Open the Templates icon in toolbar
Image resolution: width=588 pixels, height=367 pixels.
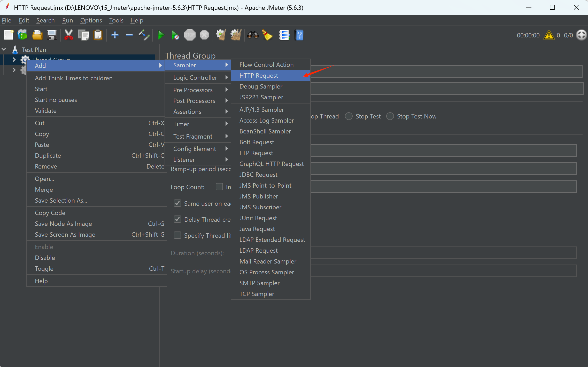click(22, 35)
